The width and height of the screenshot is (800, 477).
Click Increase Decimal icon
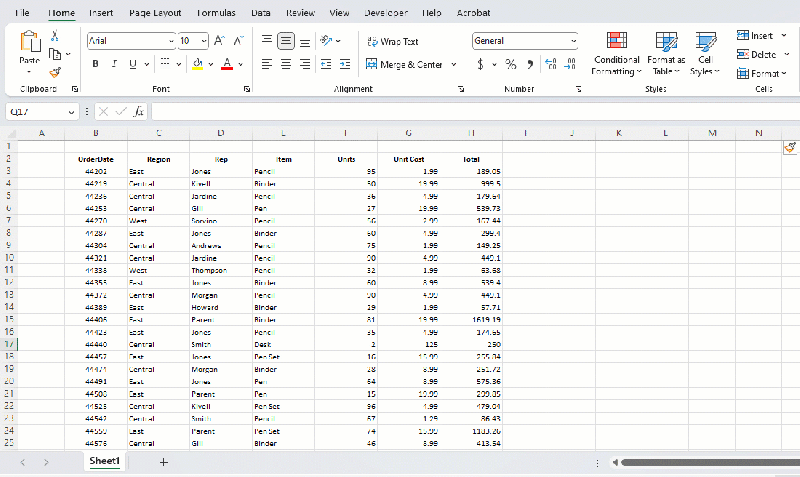(x=551, y=64)
